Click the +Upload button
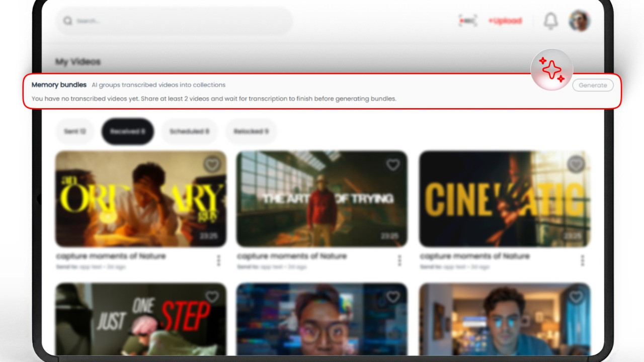This screenshot has width=644, height=362. click(x=505, y=21)
